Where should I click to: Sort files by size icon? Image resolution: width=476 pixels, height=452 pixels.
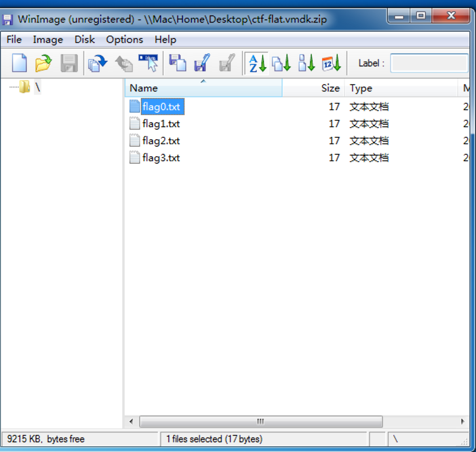tap(307, 63)
